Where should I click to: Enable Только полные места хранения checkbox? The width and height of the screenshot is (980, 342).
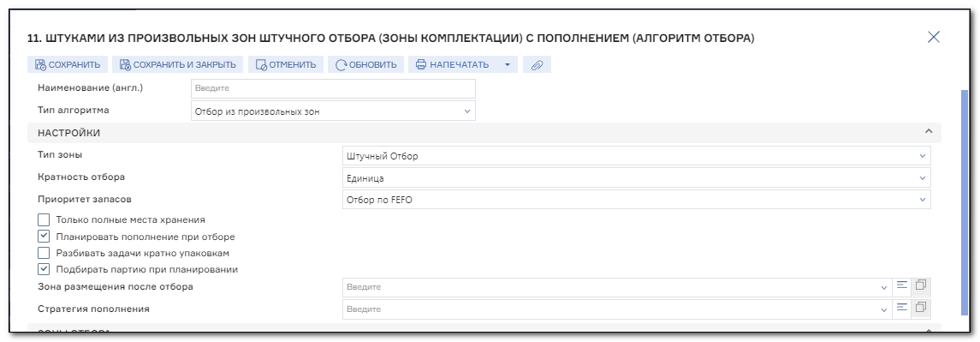pyautogui.click(x=44, y=219)
